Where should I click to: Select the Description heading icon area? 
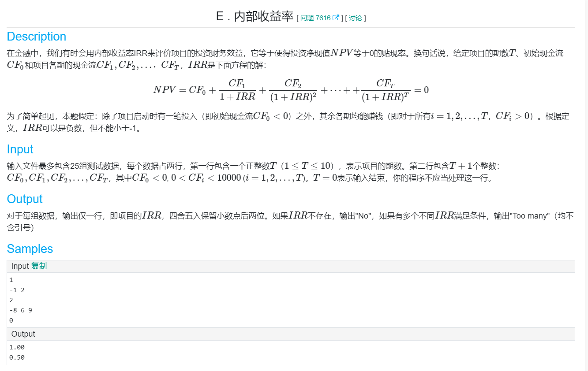coord(37,37)
